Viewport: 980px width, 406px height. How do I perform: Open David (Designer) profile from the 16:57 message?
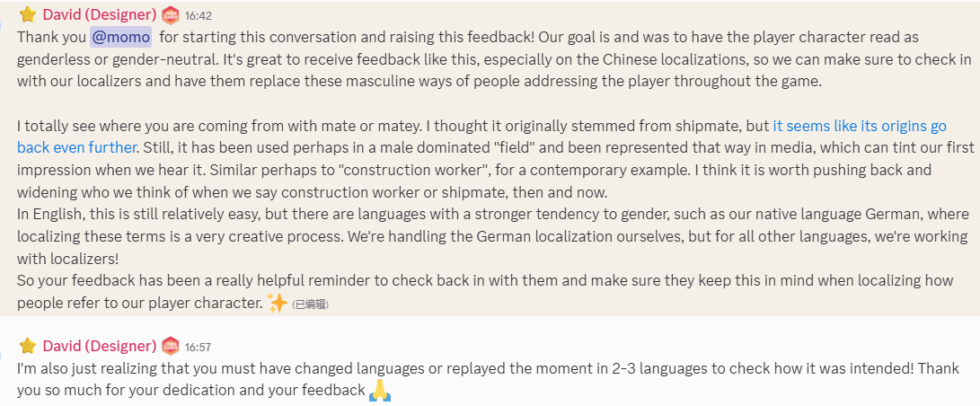pyautogui.click(x=99, y=346)
